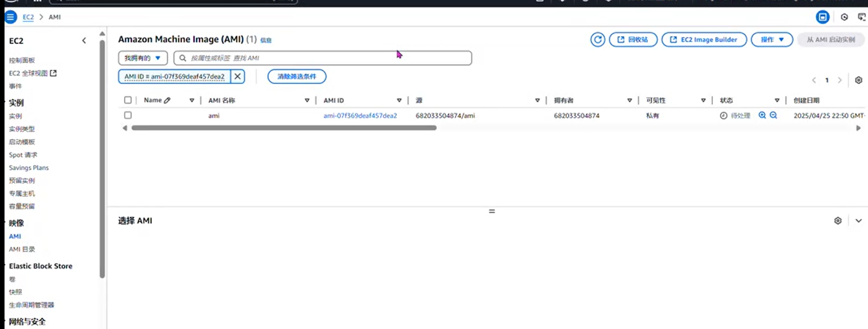Viewport: 868px width, 329px height.
Task: Open Spot 请求 in sidebar
Action: 23,155
